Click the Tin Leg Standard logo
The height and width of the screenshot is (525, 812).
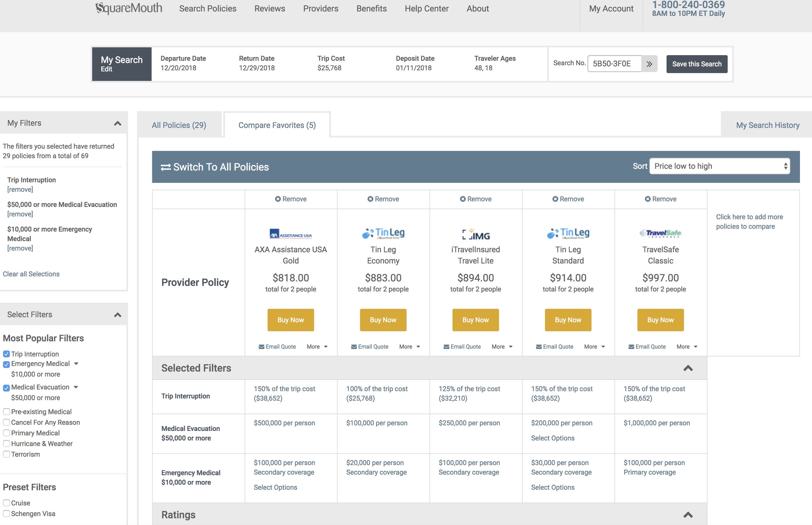568,233
